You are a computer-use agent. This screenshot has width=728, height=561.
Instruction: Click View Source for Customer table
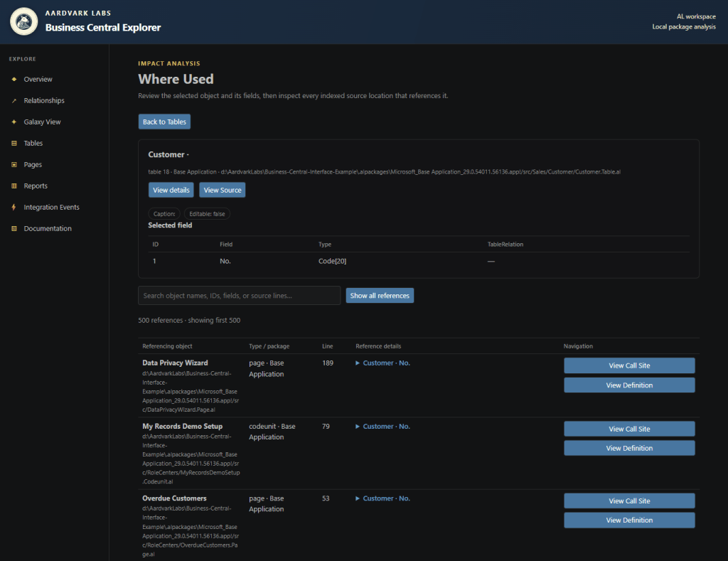[x=223, y=190]
